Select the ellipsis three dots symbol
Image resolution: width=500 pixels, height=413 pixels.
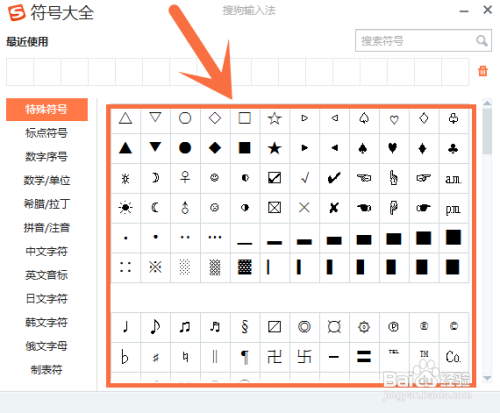[x=215, y=237]
